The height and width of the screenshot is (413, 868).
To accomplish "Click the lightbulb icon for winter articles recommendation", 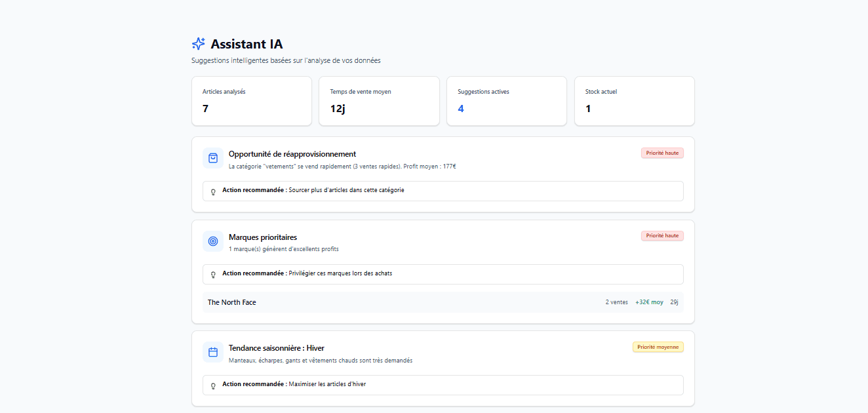I will (x=212, y=385).
